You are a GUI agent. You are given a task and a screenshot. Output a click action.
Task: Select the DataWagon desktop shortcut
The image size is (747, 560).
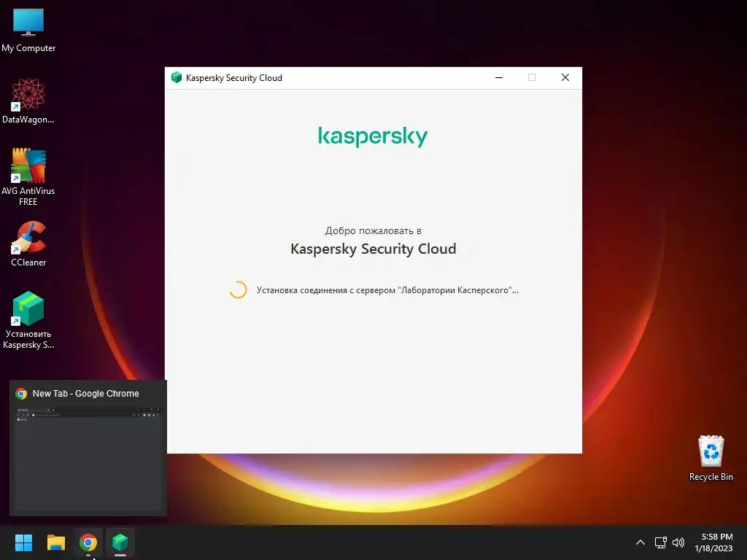[28, 101]
